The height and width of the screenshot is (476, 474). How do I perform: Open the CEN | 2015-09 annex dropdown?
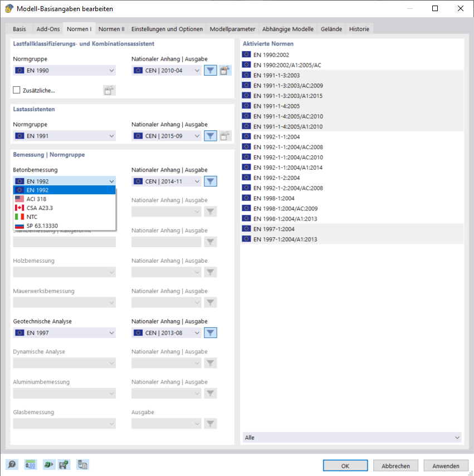pos(167,136)
